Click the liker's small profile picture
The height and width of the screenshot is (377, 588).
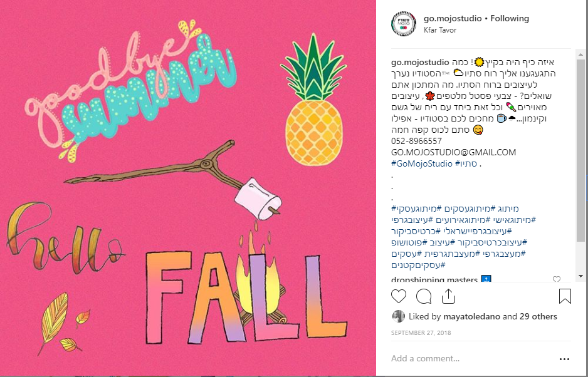pos(398,316)
